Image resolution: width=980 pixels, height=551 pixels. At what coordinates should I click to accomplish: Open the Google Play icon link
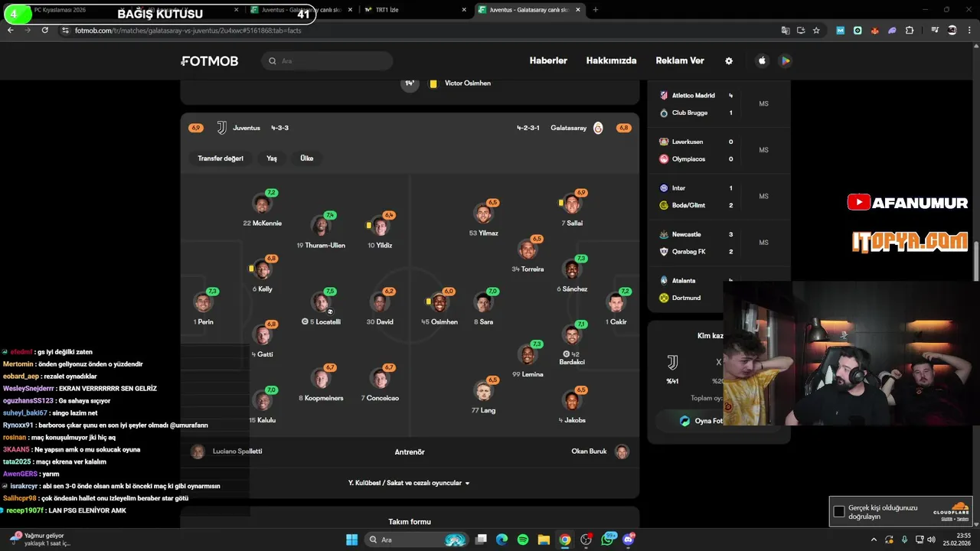(x=785, y=61)
